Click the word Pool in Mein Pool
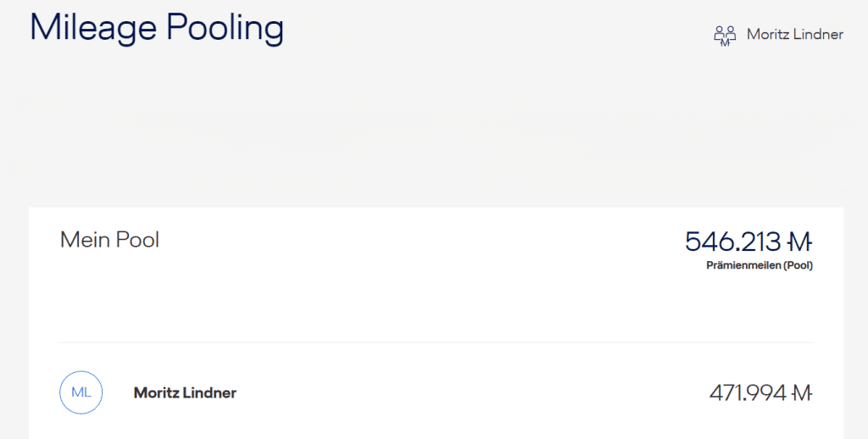The image size is (868, 439). (x=137, y=240)
